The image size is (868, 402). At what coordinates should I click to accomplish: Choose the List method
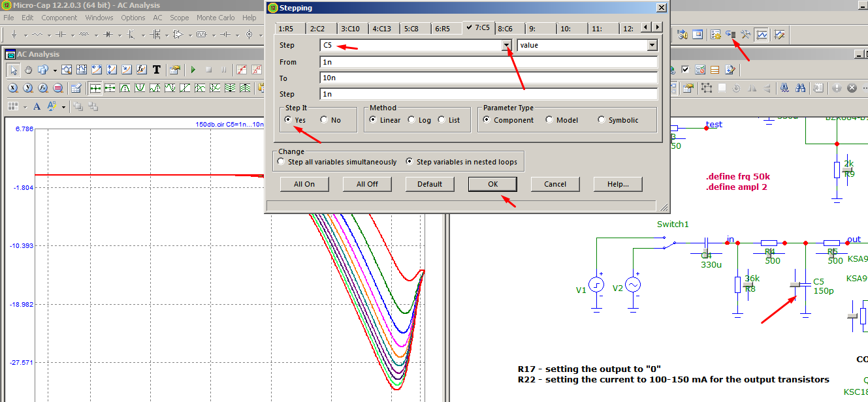tap(442, 120)
